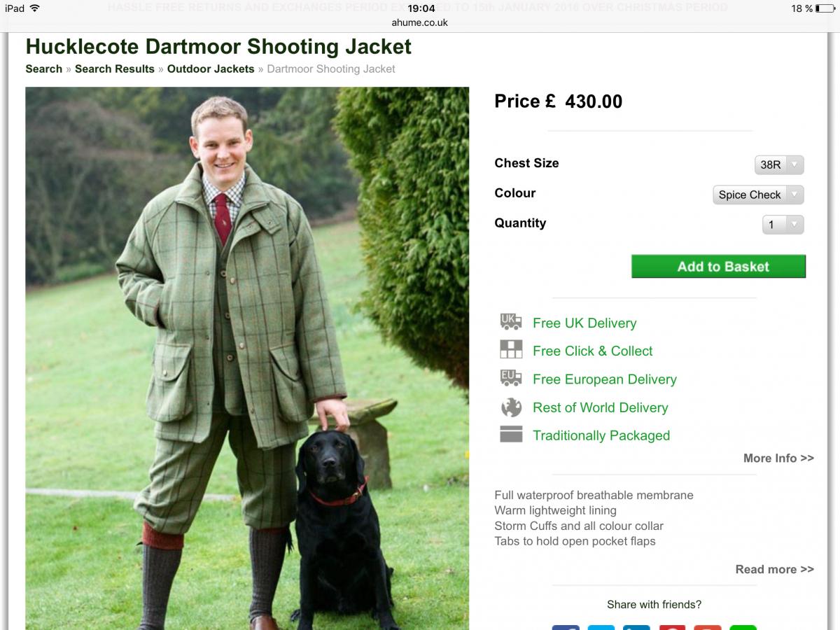Click the Traditionally Packaged box icon
This screenshot has height=630, width=840.
point(511,434)
